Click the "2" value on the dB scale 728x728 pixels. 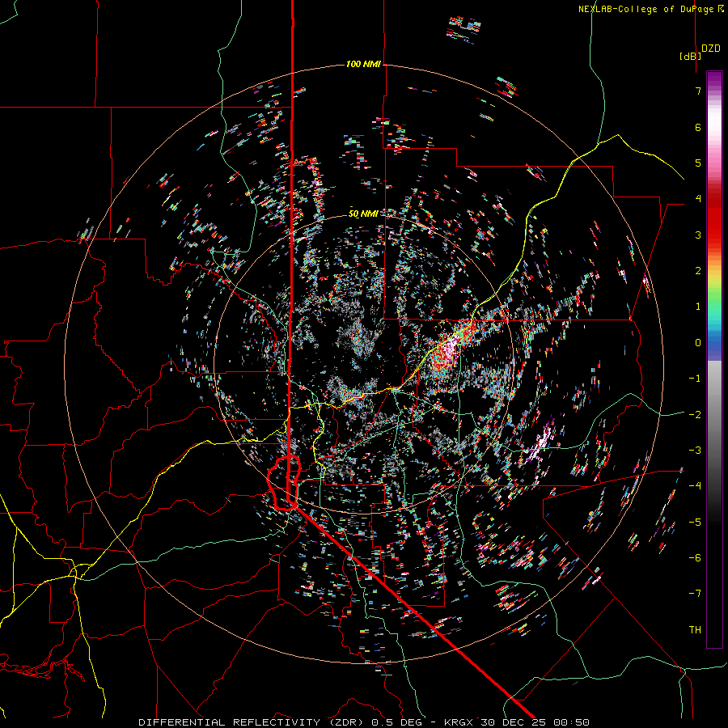(698, 271)
